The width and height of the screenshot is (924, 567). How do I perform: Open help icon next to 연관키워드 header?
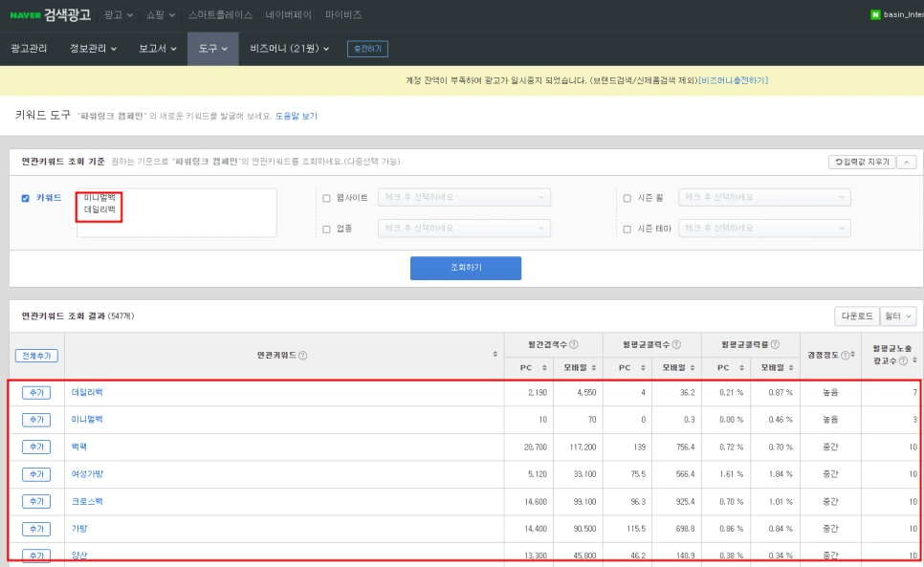(x=303, y=355)
